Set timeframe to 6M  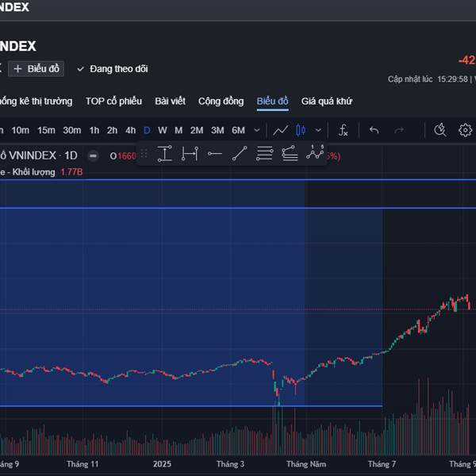(238, 131)
